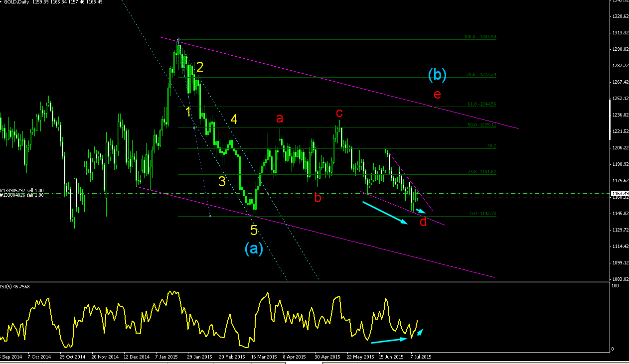Viewport: 629px width, 364px height.
Task: Select the red wave label e
Action: pos(437,95)
